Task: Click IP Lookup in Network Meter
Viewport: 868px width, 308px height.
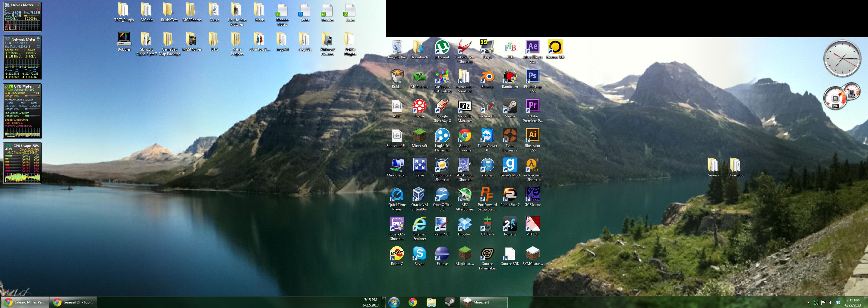Action: [x=29, y=50]
